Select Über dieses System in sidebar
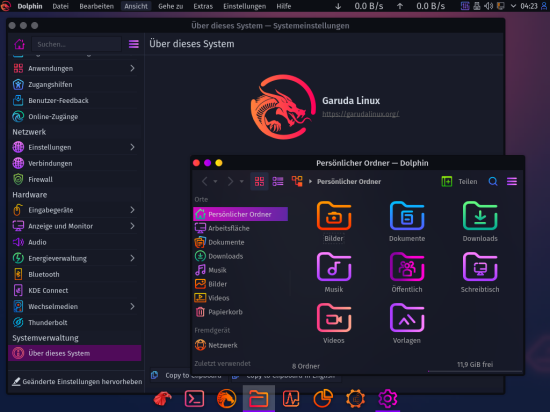 [74, 353]
